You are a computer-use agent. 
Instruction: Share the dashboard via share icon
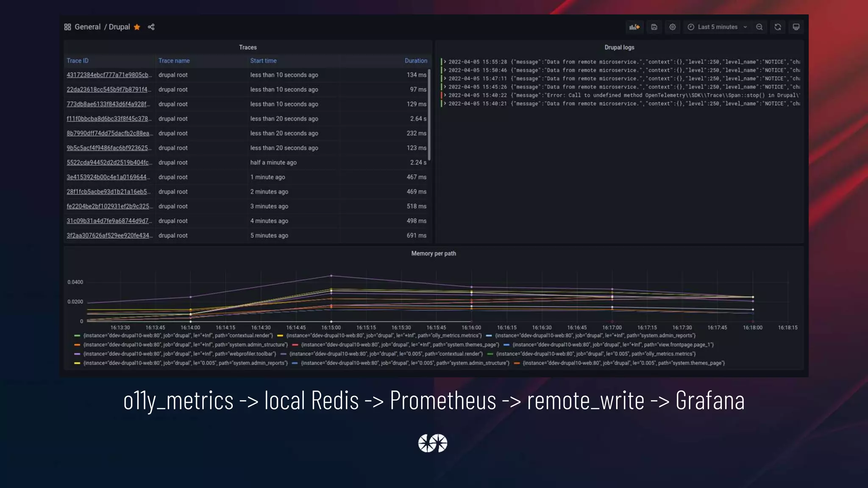click(x=151, y=27)
